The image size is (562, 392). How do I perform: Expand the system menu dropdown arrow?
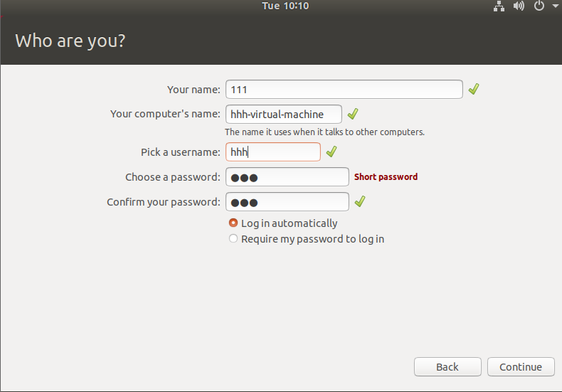coord(555,6)
